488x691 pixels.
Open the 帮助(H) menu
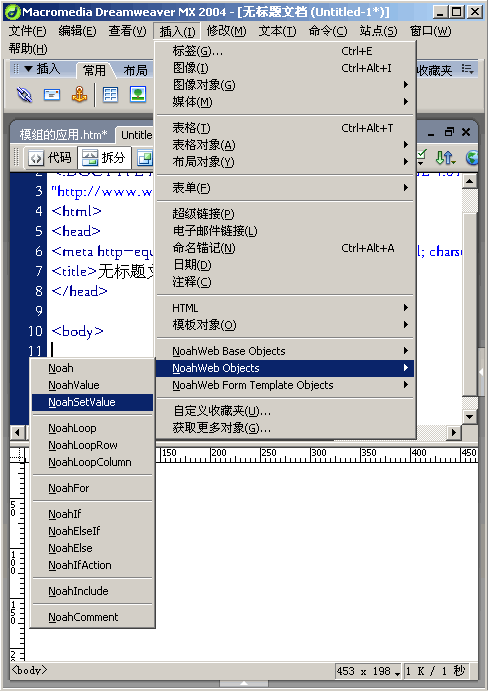tap(28, 48)
